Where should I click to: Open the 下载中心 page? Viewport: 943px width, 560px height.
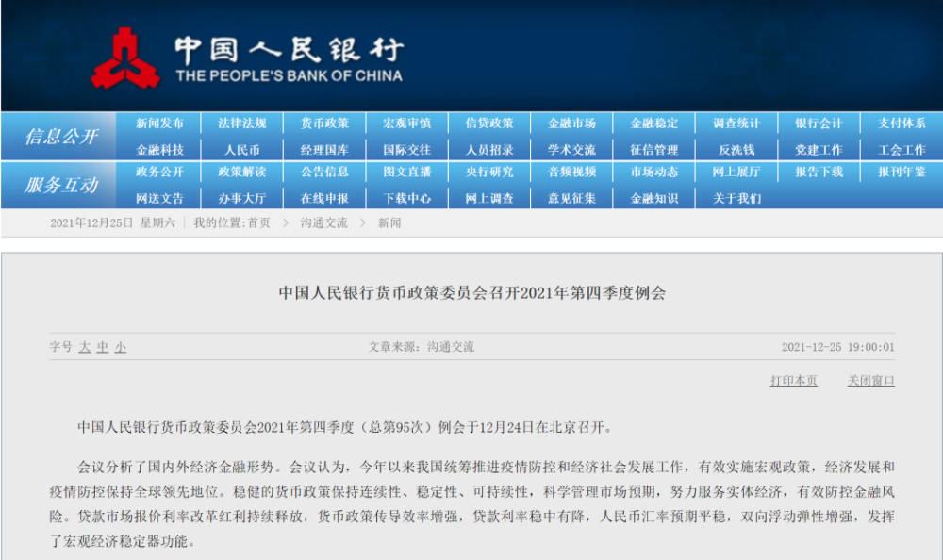tap(407, 199)
